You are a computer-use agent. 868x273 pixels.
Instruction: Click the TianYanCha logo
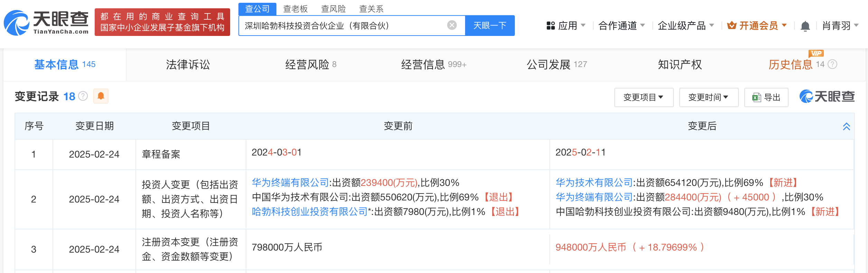(x=46, y=22)
